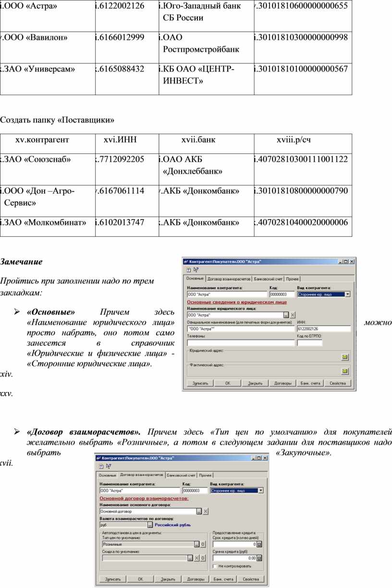Open Свойства from the Договор взаиморасчетов dialog

click(x=251, y=579)
